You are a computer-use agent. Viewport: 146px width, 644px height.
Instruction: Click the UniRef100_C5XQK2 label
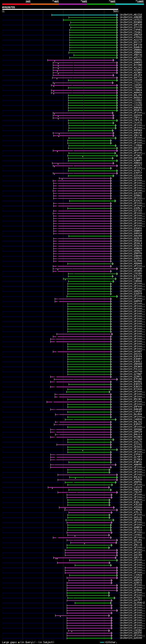pyautogui.click(x=131, y=32)
